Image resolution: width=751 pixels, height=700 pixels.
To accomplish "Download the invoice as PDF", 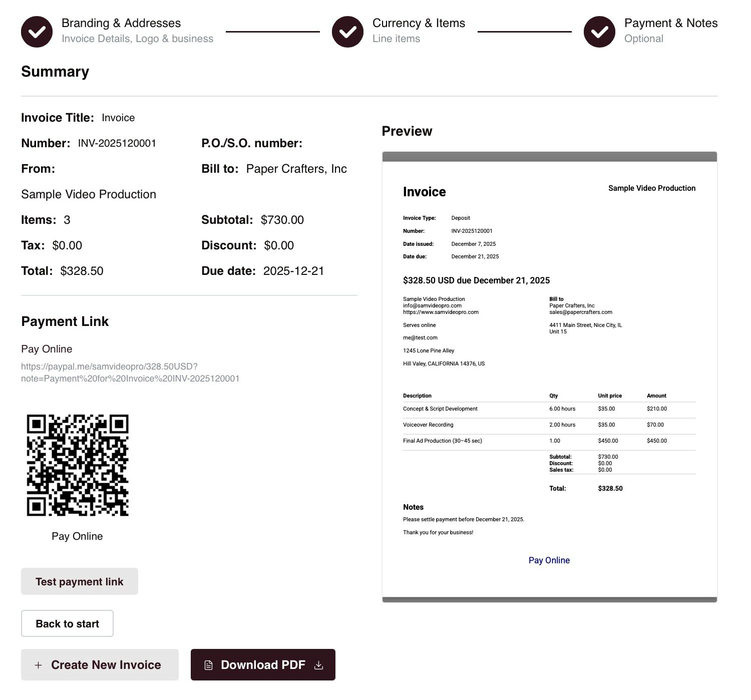I will 262,664.
